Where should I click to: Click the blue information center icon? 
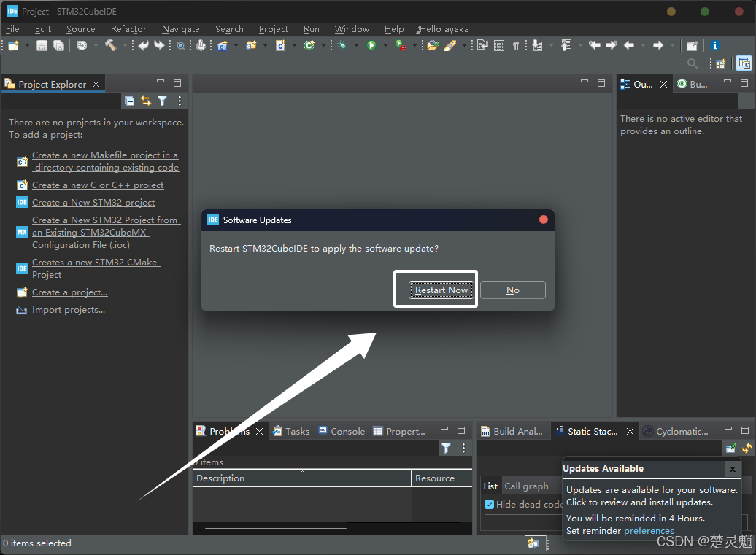(x=714, y=45)
